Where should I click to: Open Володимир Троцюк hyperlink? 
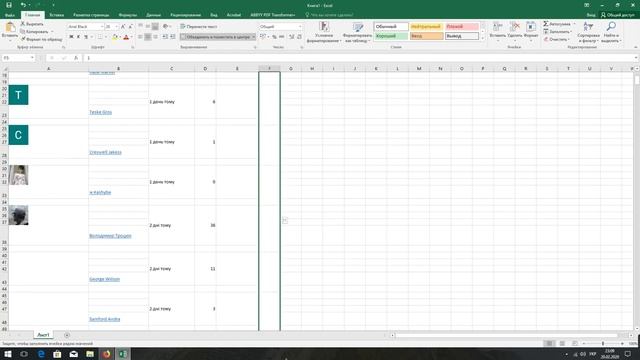pyautogui.click(x=110, y=236)
